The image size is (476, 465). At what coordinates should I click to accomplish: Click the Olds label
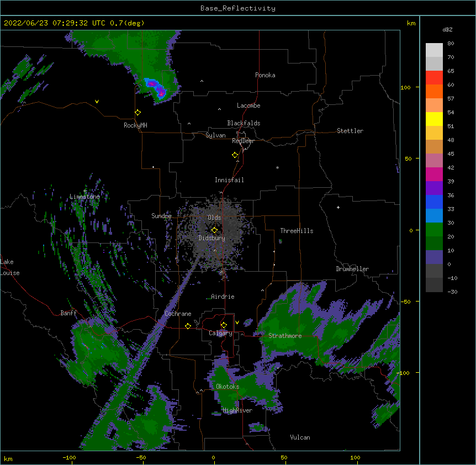click(214, 218)
